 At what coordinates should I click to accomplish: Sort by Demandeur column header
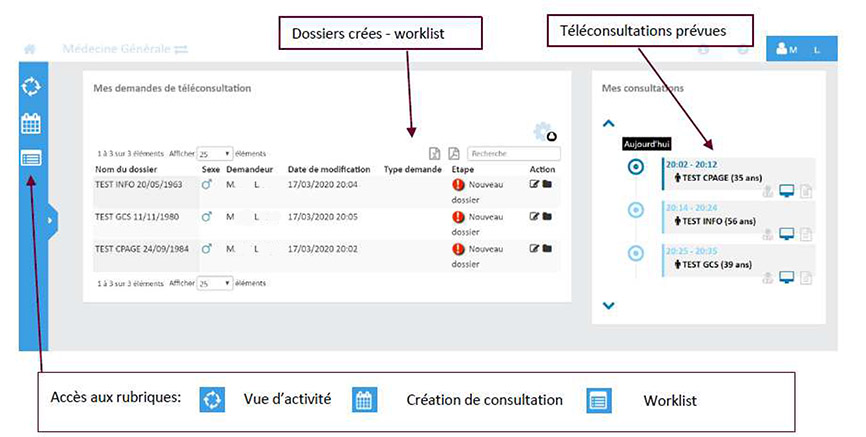250,170
